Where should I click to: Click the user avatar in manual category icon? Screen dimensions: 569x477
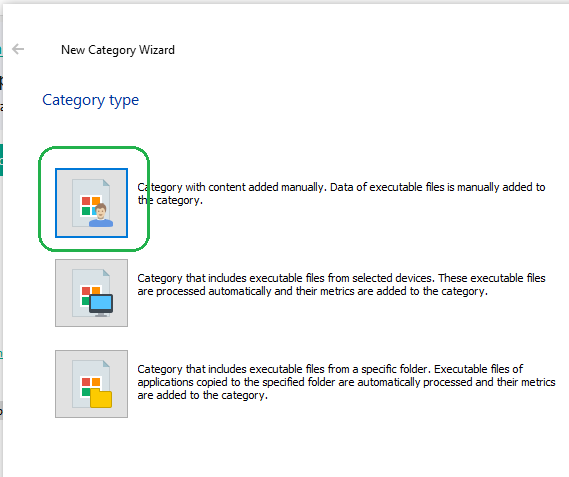101,215
